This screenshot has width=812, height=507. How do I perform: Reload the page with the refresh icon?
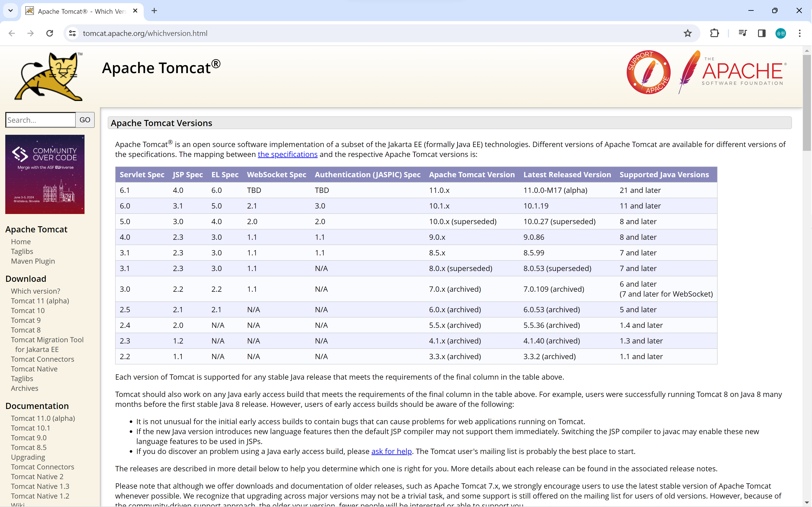tap(50, 33)
